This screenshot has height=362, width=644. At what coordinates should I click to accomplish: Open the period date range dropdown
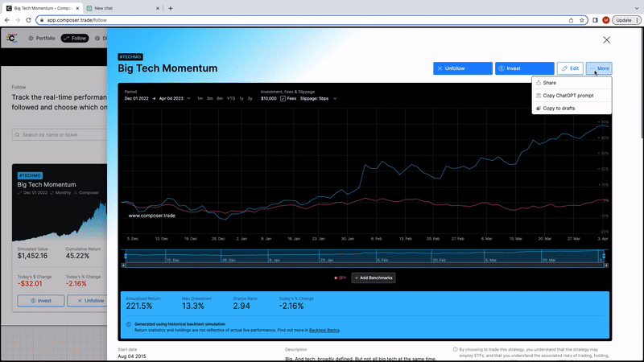click(188, 98)
